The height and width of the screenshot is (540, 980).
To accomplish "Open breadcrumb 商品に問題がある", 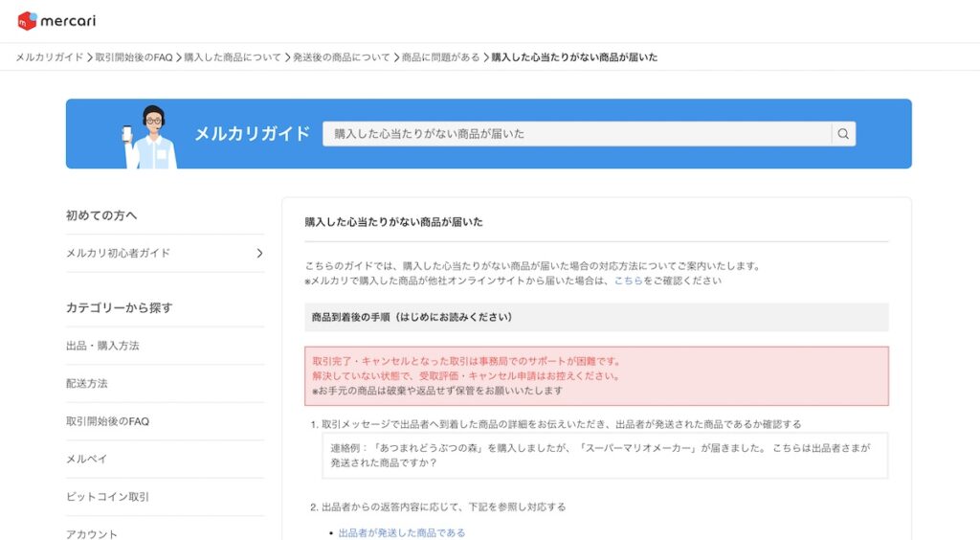I will [x=440, y=57].
